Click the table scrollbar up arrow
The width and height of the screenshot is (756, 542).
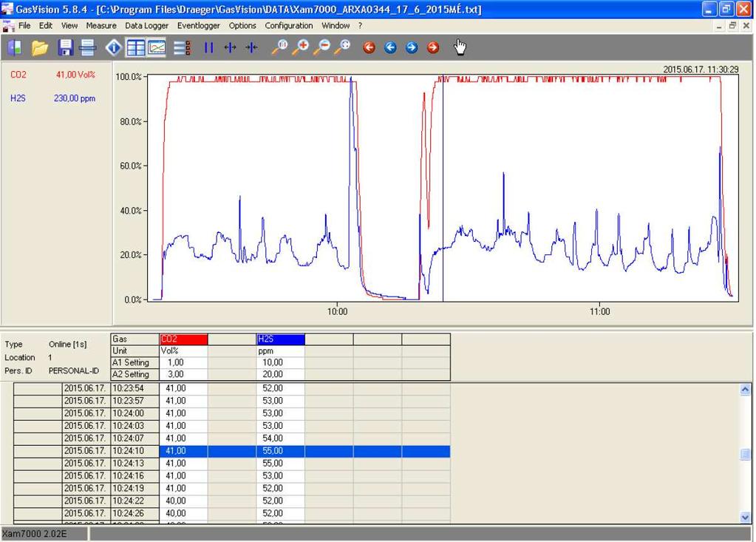pyautogui.click(x=746, y=390)
